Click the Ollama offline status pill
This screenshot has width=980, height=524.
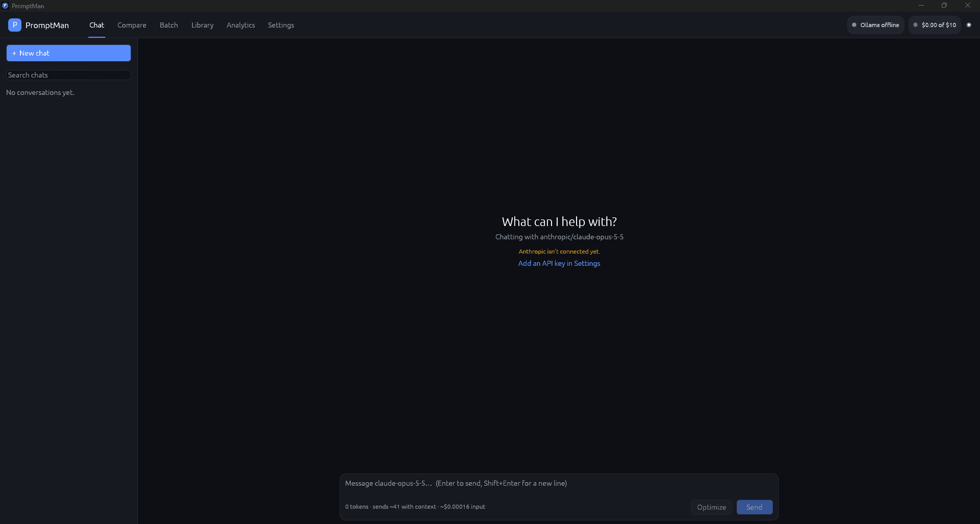click(x=875, y=25)
